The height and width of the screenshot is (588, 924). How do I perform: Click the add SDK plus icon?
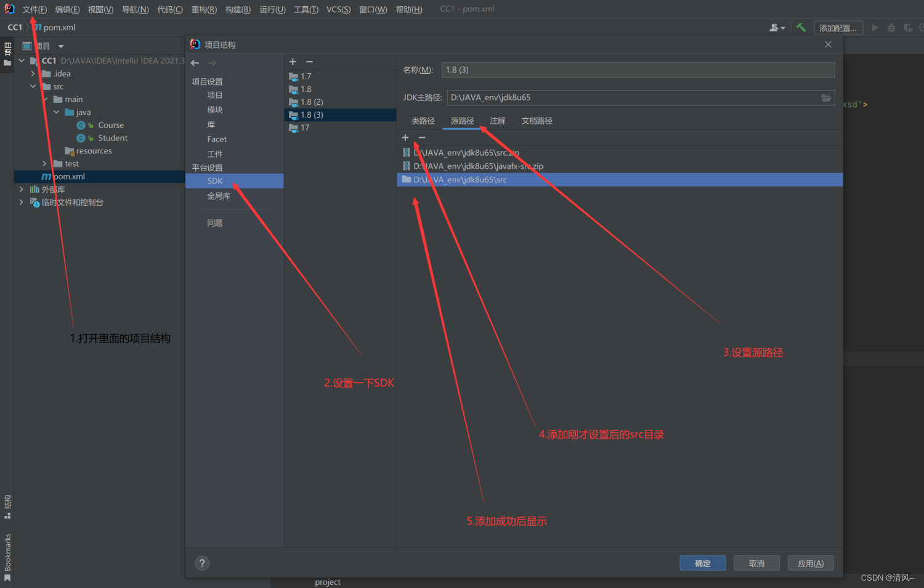(293, 62)
